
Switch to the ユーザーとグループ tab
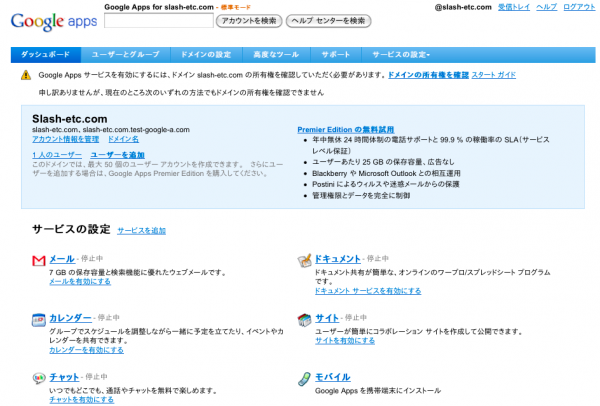[x=126, y=55]
